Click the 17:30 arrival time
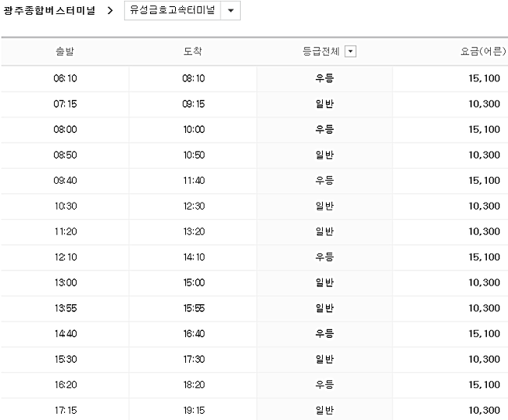The width and height of the screenshot is (508, 420). coord(194,359)
